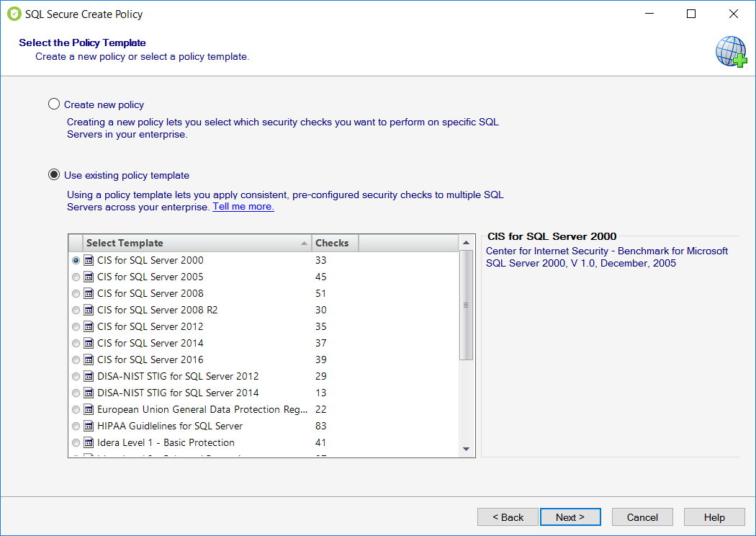756x536 pixels.
Task: Select Use existing policy template option
Action: point(54,174)
